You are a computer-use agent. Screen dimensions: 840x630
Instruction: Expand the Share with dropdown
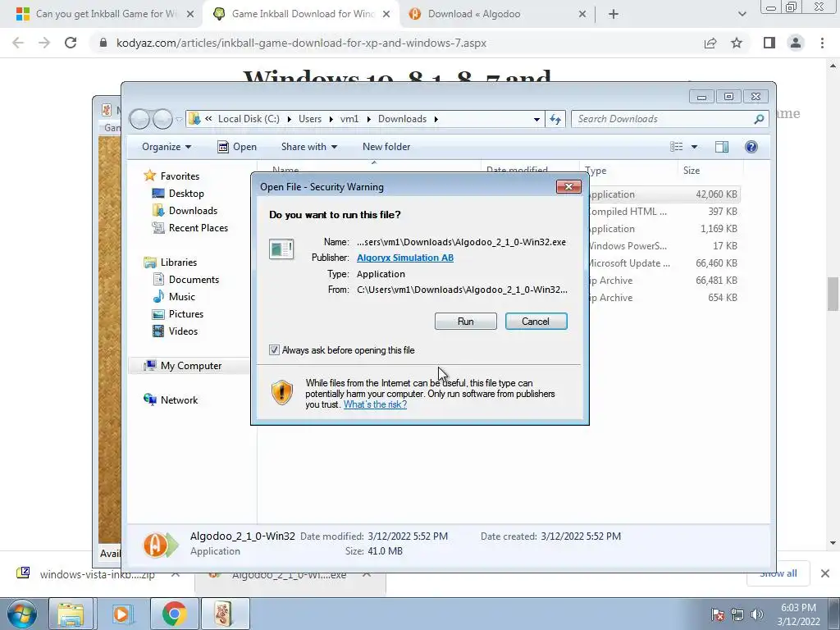pos(309,147)
